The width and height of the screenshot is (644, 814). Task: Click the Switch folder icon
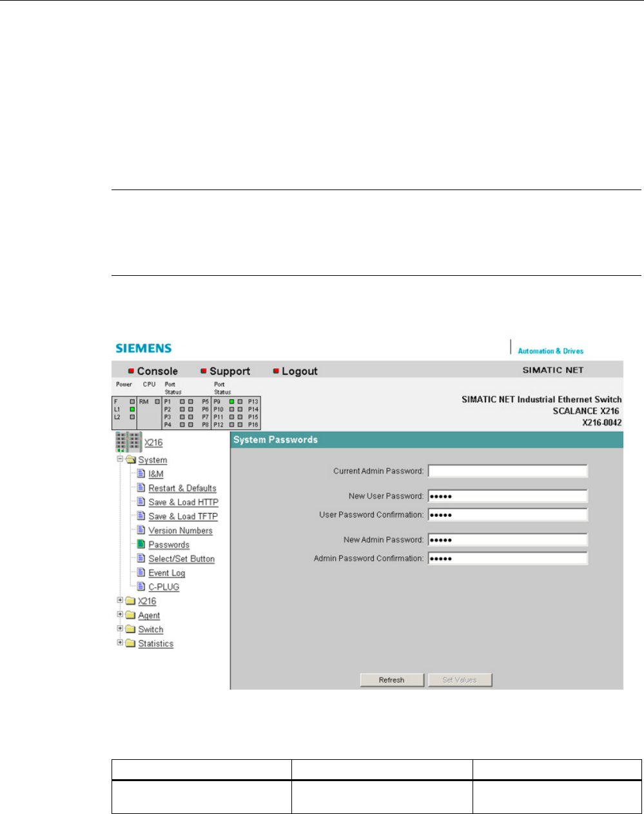point(131,629)
